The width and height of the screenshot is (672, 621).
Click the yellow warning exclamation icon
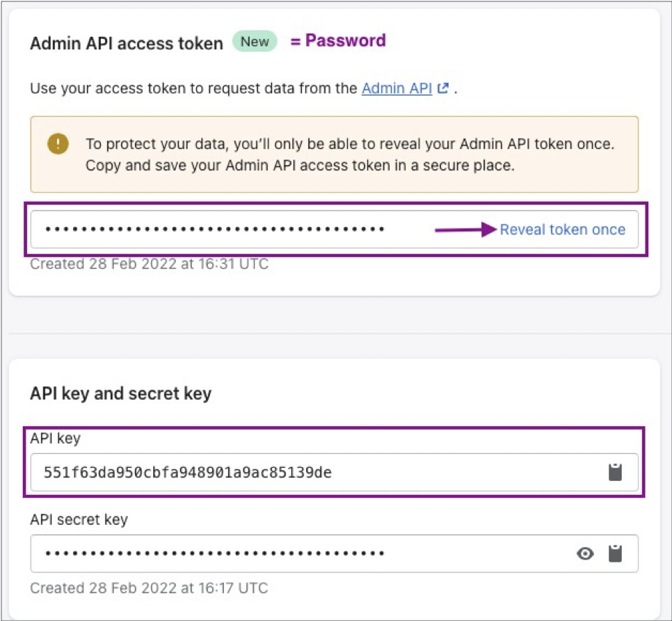point(58,143)
